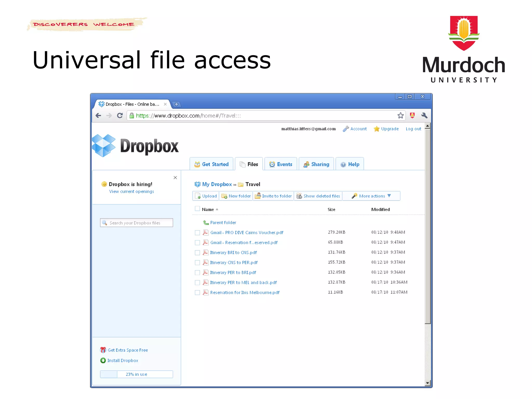Click PDF icon of Itinerary CNS to PER
532x399 pixels.
point(205,262)
